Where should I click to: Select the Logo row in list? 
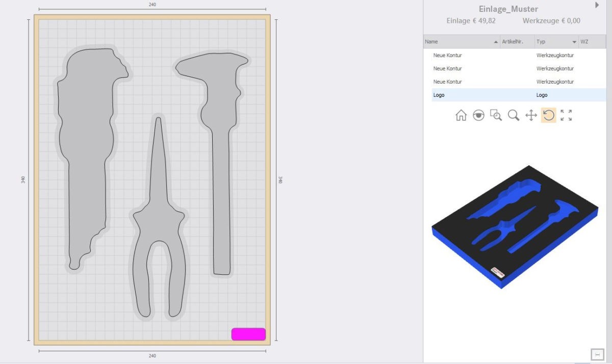(439, 95)
